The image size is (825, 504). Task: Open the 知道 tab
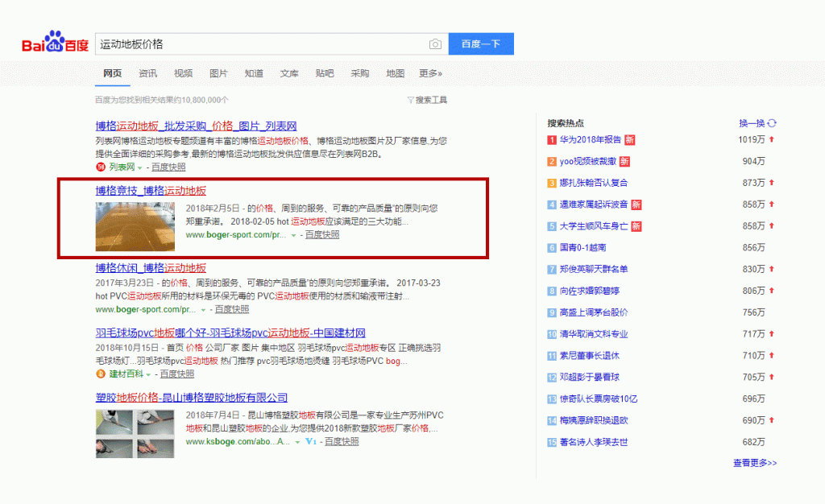tap(254, 73)
